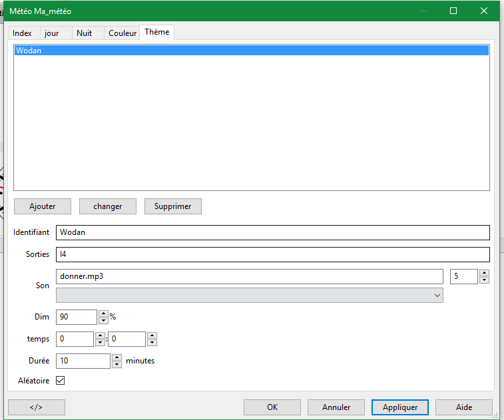Open the dropdown below the Son field
Screen dimensions: 504x420
click(250, 295)
